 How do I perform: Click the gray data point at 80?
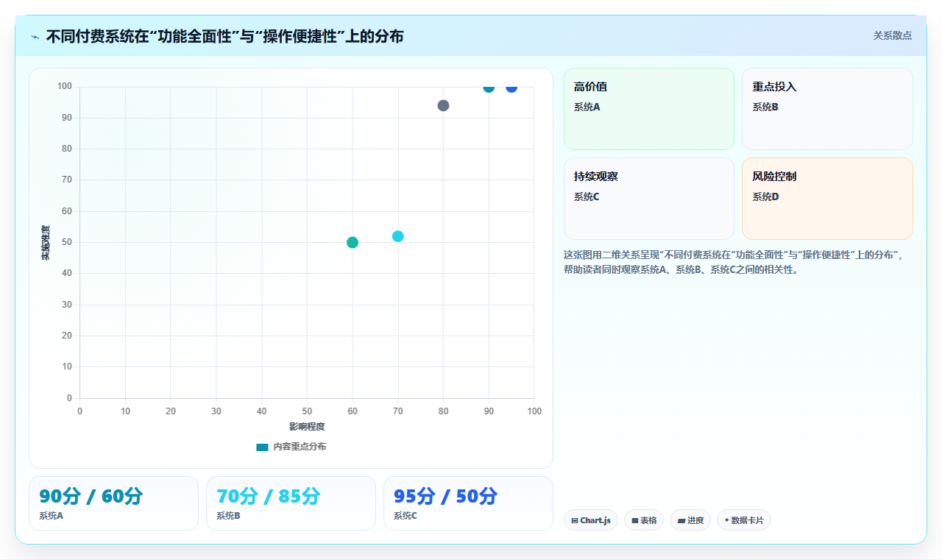tap(443, 105)
